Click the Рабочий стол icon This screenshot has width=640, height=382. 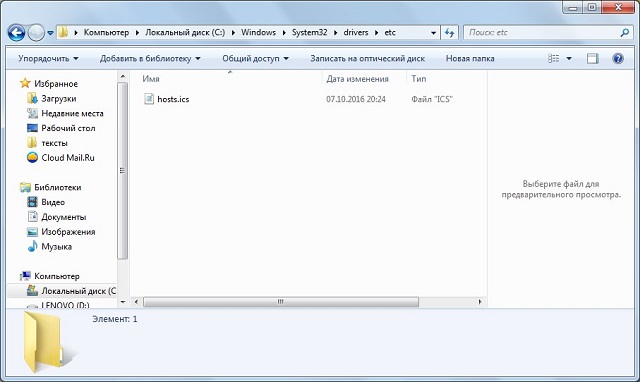(32, 128)
